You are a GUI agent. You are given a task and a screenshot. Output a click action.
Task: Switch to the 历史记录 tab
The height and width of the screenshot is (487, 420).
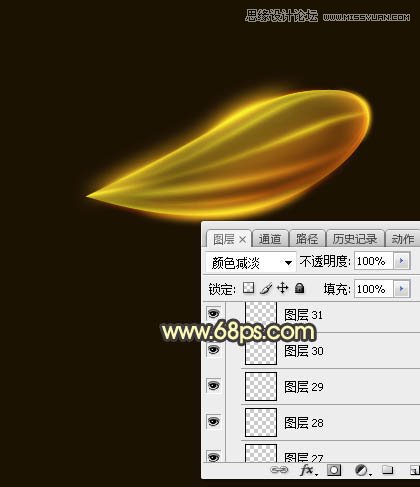click(355, 239)
